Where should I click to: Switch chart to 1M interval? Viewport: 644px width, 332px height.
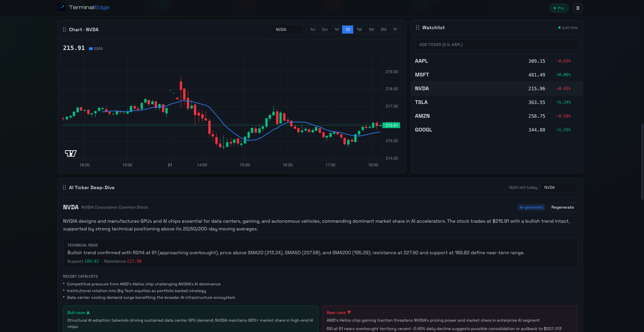click(371, 30)
